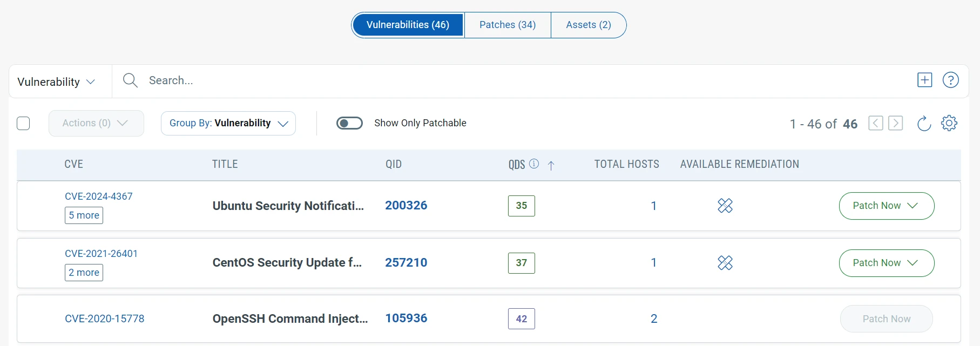This screenshot has height=346, width=980.
Task: Click Ubuntu Security Notification title
Action: tap(288, 206)
